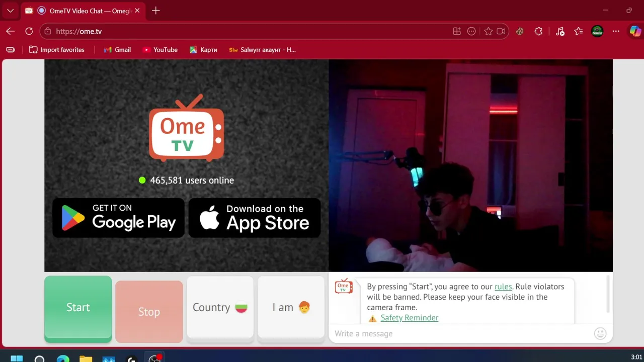Open Logitech G HUB from the taskbar
Image resolution: width=644 pixels, height=362 pixels.
pyautogui.click(x=132, y=358)
